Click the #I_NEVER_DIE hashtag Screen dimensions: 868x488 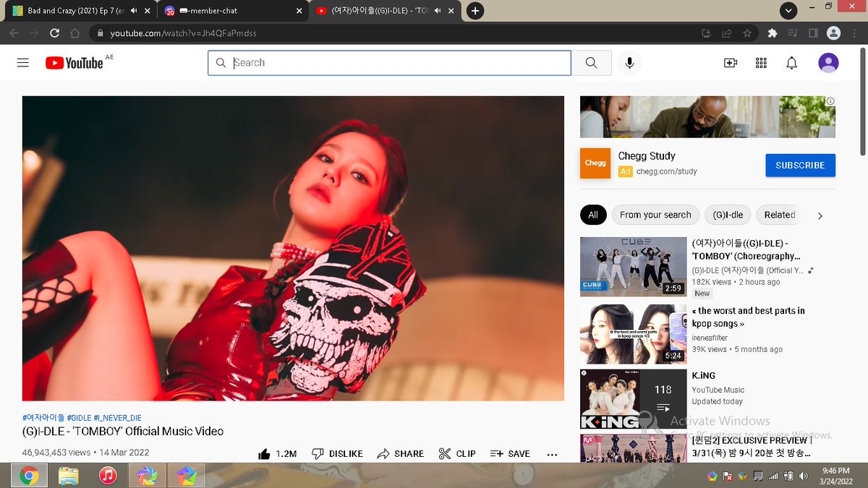(117, 418)
